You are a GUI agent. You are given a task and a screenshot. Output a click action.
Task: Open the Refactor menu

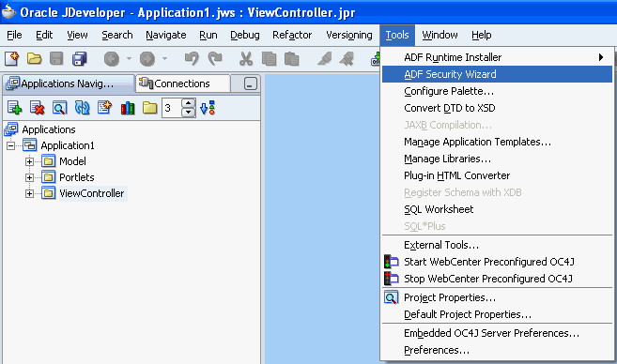[292, 35]
